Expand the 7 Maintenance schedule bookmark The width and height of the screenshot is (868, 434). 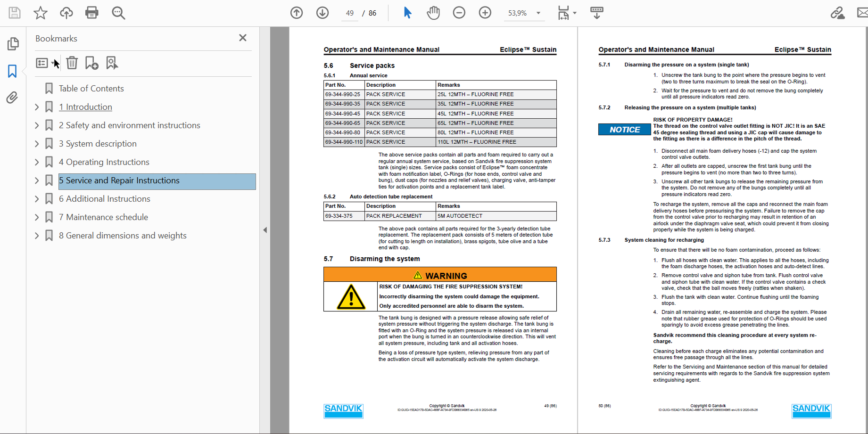click(37, 217)
